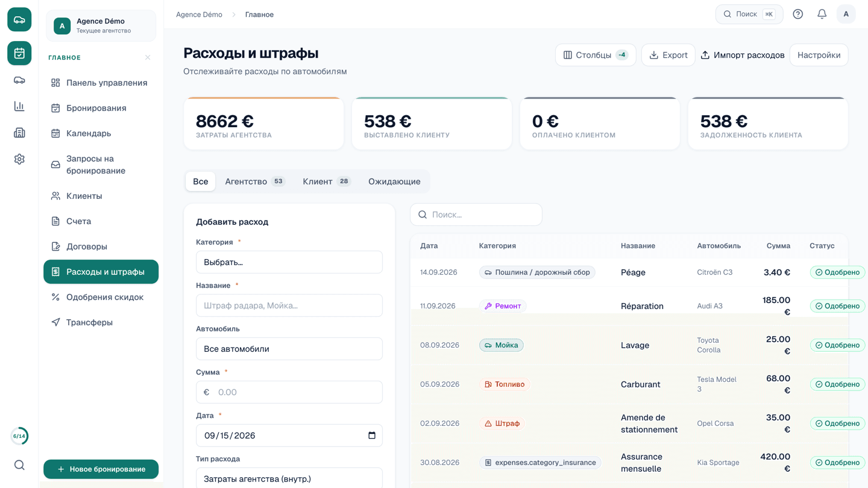The height and width of the screenshot is (488, 868).
Task: Focus the Название input field
Action: tap(289, 305)
